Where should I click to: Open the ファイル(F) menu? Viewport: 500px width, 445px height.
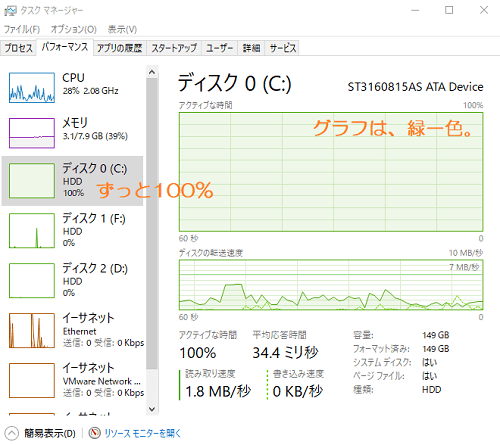(22, 29)
